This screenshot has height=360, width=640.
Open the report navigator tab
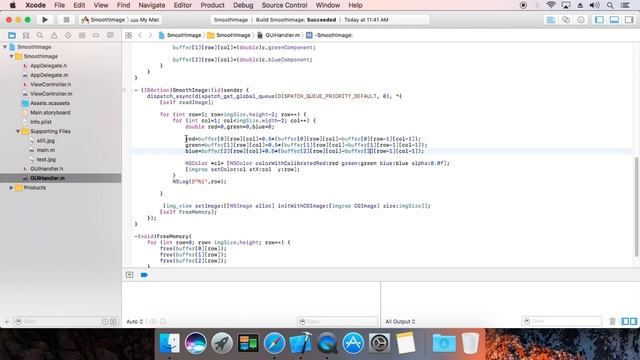(x=110, y=36)
